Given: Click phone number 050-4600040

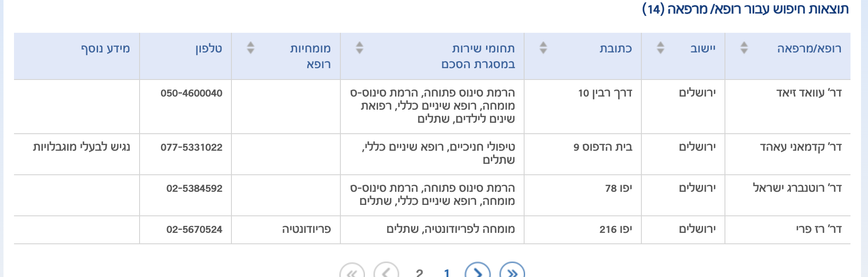Looking at the screenshot, I should 191,93.
